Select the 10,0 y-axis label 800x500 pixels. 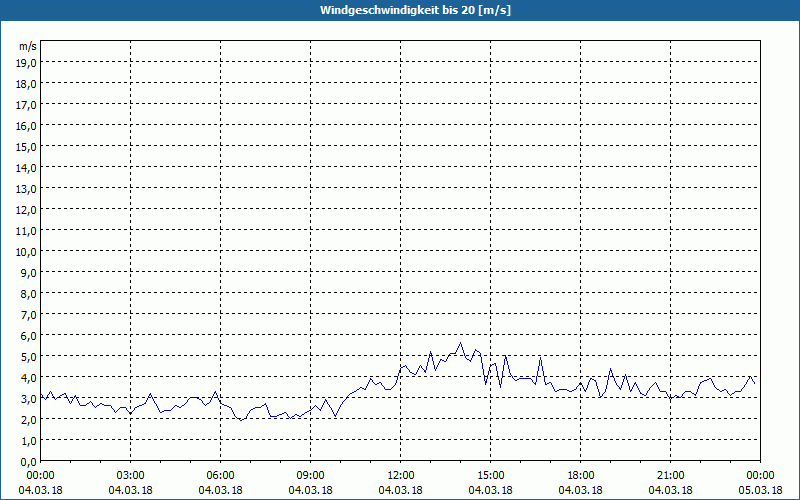tap(28, 252)
